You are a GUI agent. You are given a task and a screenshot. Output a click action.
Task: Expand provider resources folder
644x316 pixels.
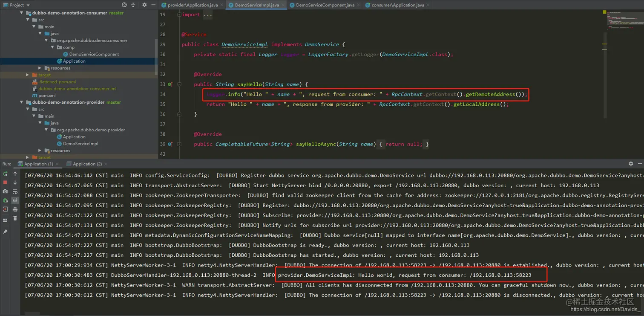point(40,150)
